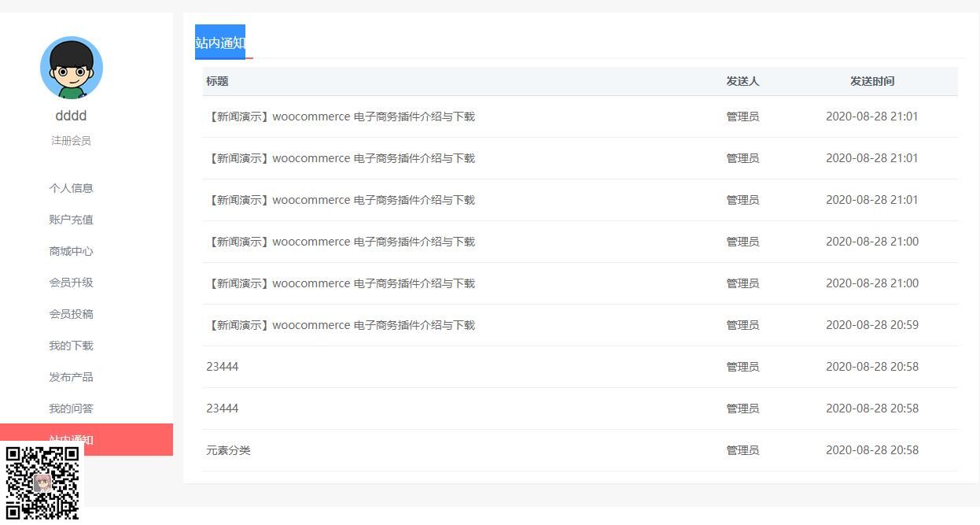Image resolution: width=980 pixels, height=525 pixels.
Task: Scan-click the QR code thumbnail
Action: [x=43, y=482]
